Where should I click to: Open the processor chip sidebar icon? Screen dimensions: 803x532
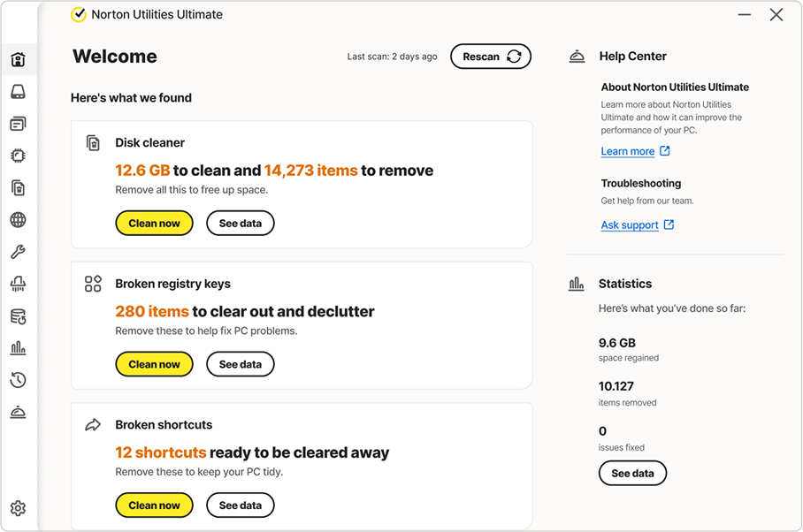(18, 156)
